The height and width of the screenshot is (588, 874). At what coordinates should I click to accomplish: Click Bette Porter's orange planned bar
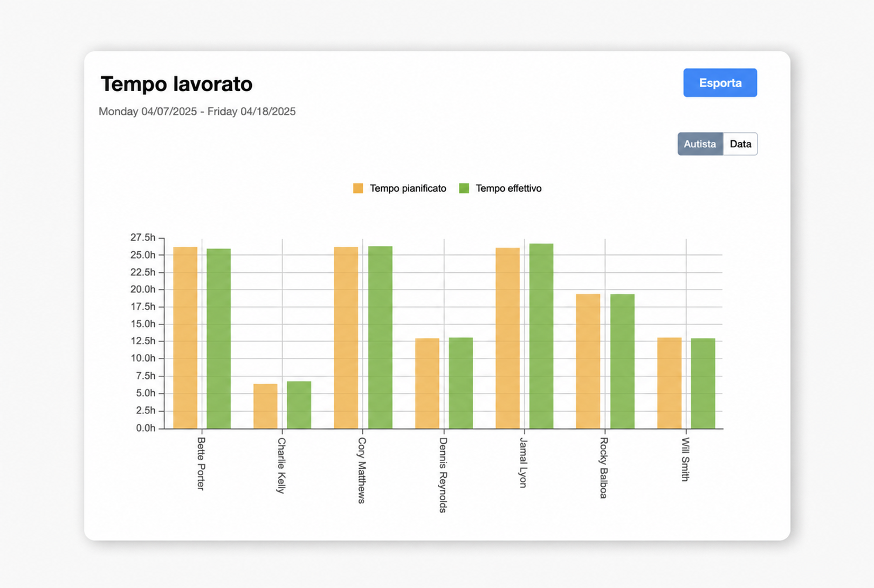tap(185, 338)
